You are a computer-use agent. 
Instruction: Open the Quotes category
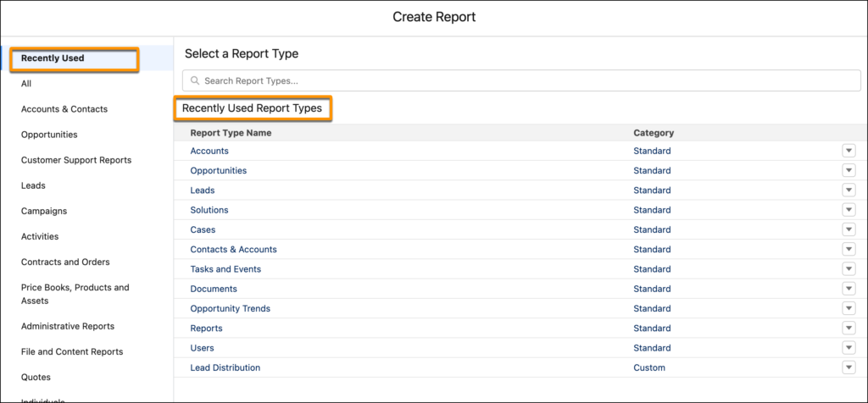[36, 377]
